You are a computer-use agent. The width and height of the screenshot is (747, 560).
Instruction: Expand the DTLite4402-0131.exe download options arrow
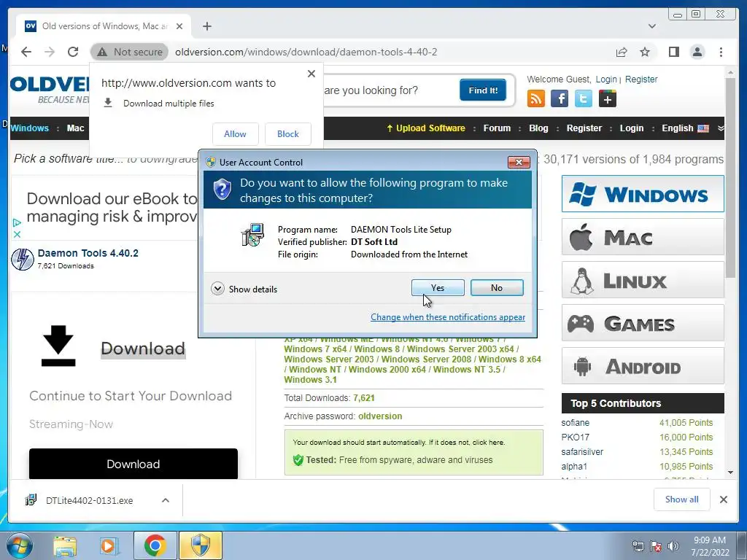tap(166, 500)
